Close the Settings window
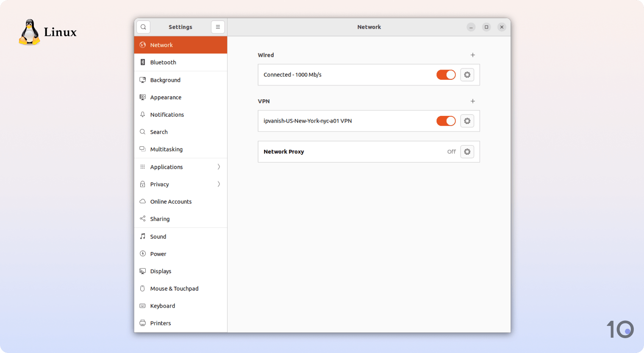 (502, 27)
